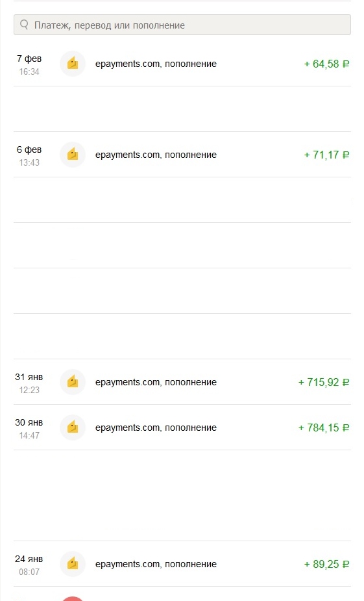The width and height of the screenshot is (364, 601).
Task: Open epayments.com top-up from 24 янв
Action: click(x=156, y=564)
